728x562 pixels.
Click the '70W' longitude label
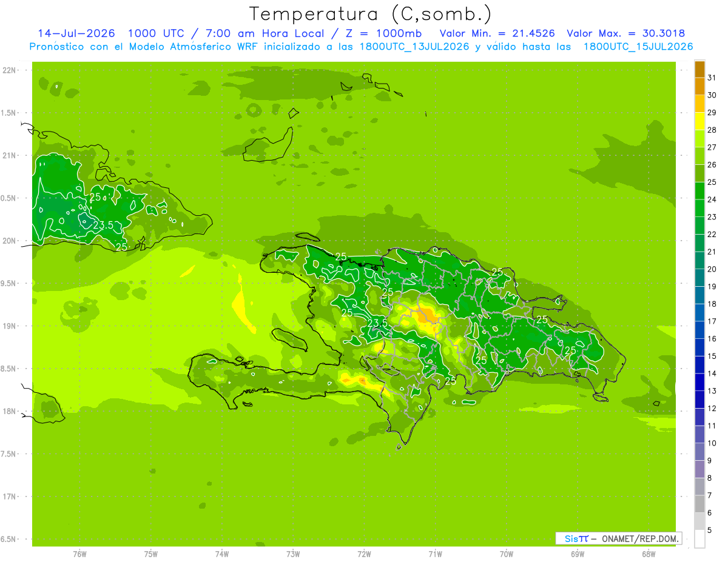pos(506,554)
